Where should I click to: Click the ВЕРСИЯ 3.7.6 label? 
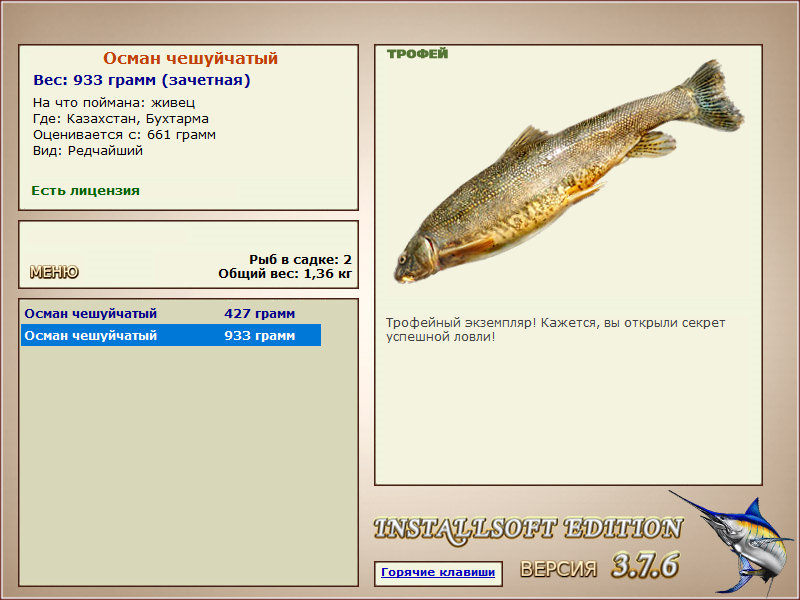599,566
